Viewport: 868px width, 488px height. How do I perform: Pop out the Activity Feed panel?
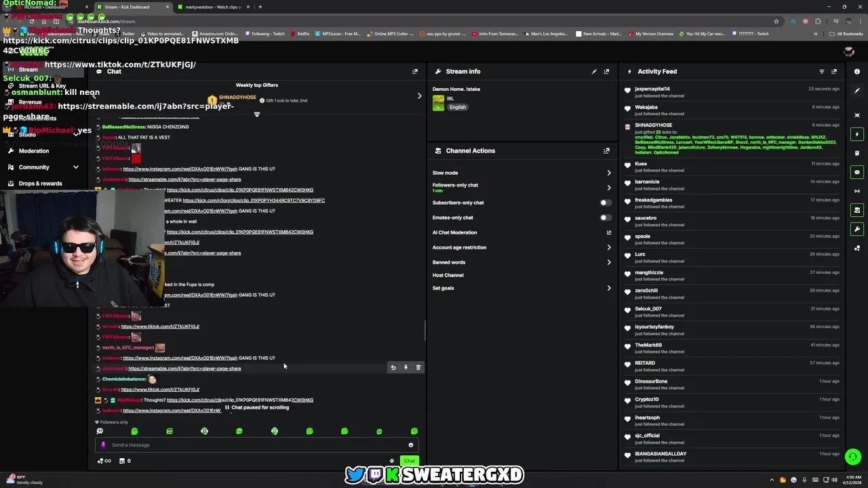pyautogui.click(x=834, y=71)
